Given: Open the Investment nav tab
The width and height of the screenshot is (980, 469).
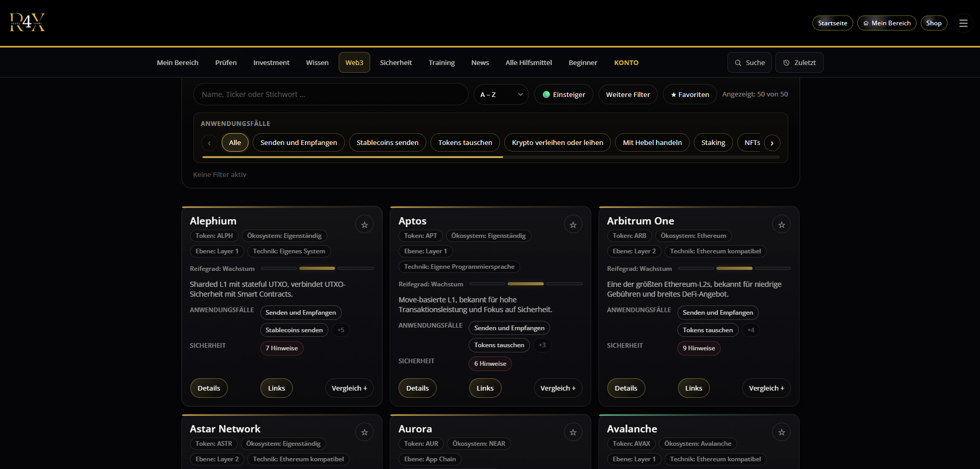Looking at the screenshot, I should tap(271, 62).
